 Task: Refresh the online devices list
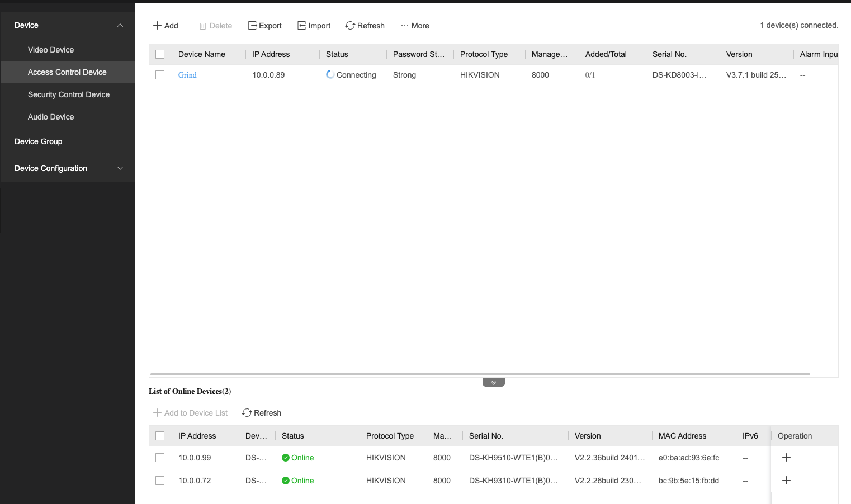coord(262,413)
